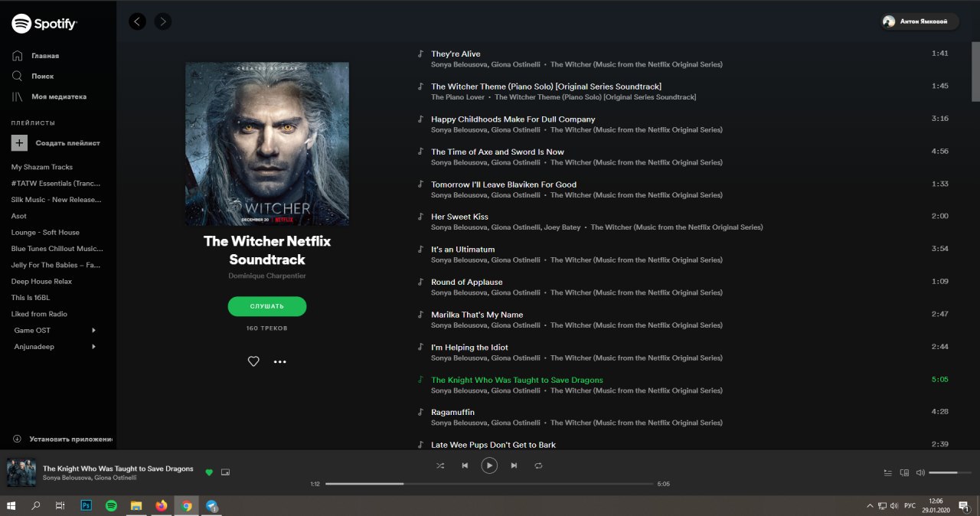Viewport: 980px width, 516px height.
Task: Skip to previous track
Action: (465, 465)
